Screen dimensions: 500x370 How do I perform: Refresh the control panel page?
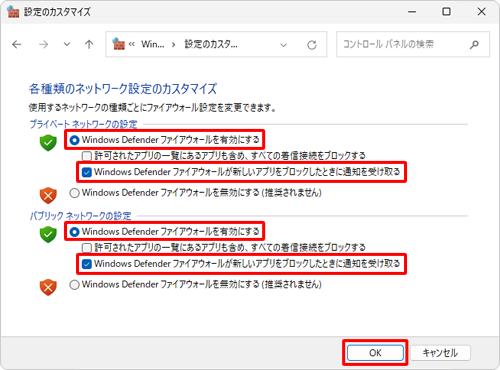[312, 45]
